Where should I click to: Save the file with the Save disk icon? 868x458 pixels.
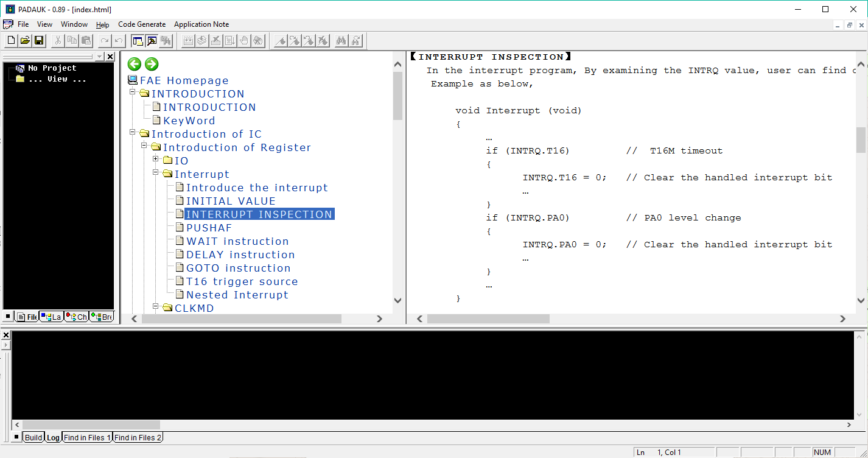38,40
